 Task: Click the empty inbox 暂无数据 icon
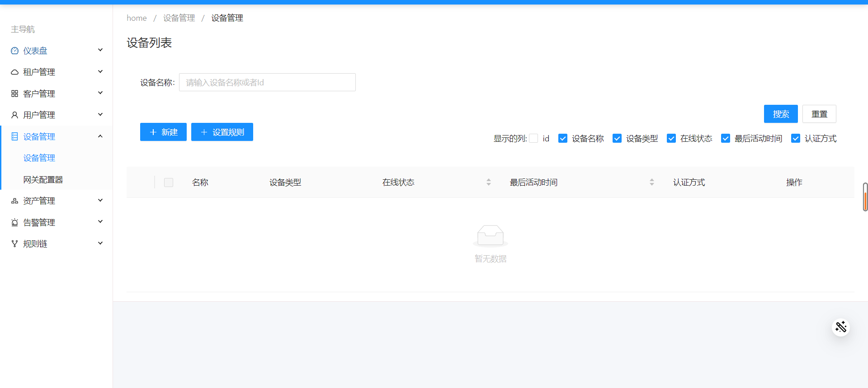pyautogui.click(x=491, y=236)
